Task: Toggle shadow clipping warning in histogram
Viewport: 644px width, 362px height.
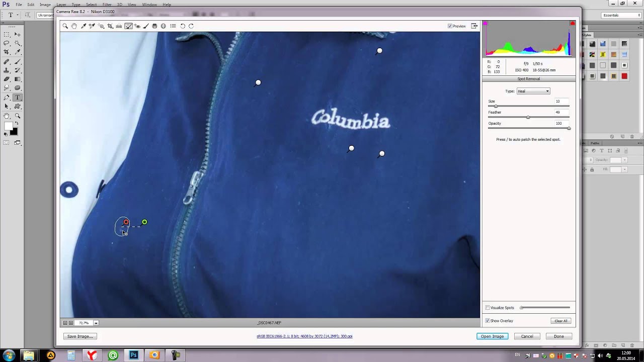Action: (x=486, y=24)
